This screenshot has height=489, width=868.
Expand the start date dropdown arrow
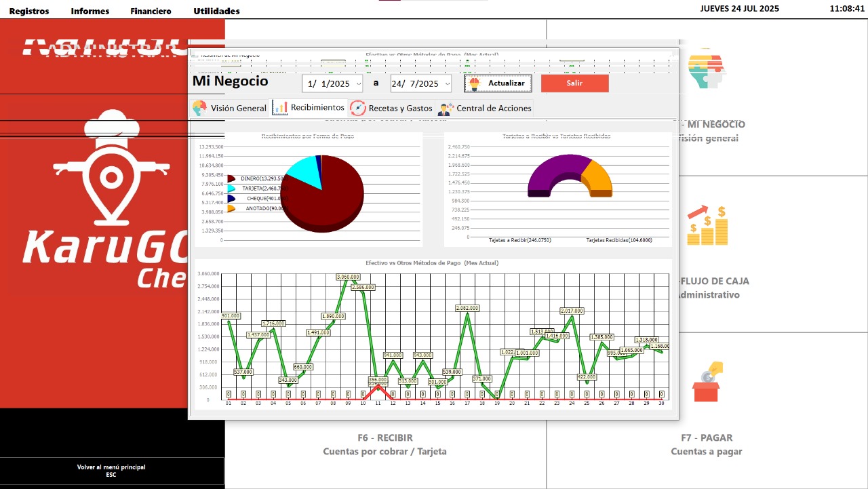[359, 84]
